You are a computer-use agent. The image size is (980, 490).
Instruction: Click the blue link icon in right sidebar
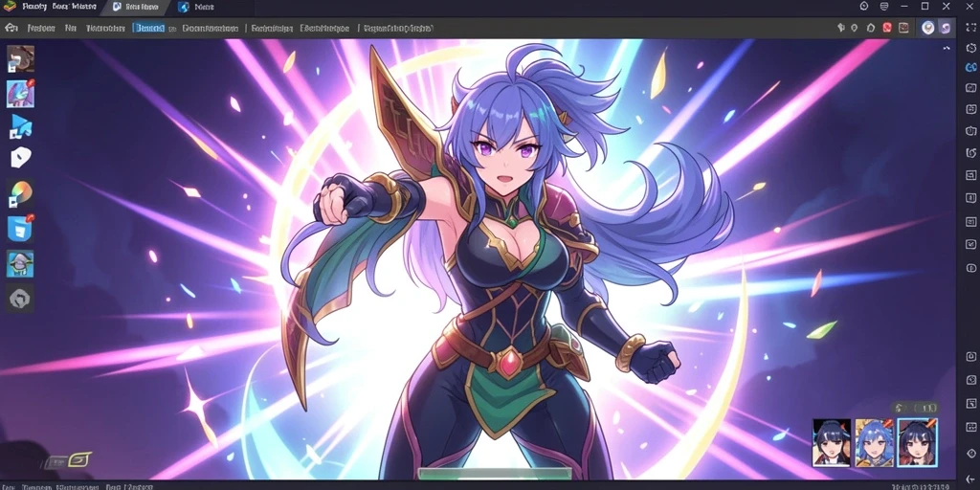click(x=970, y=67)
